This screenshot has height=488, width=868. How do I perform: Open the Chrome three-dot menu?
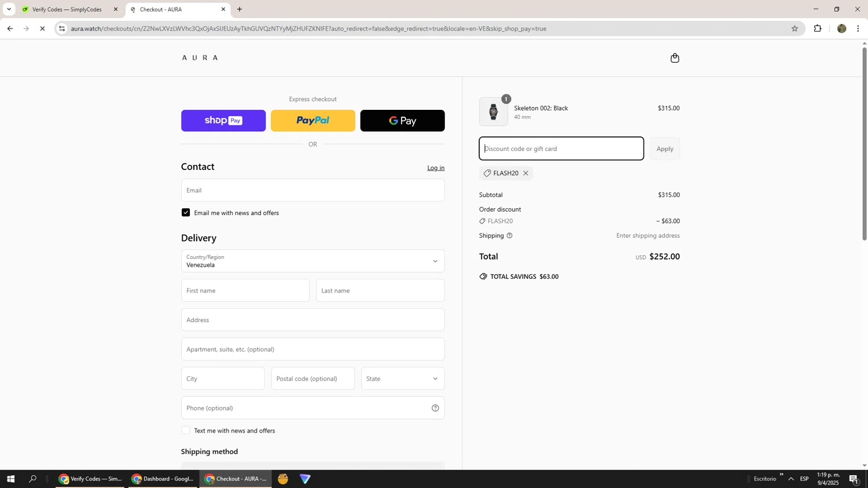858,28
